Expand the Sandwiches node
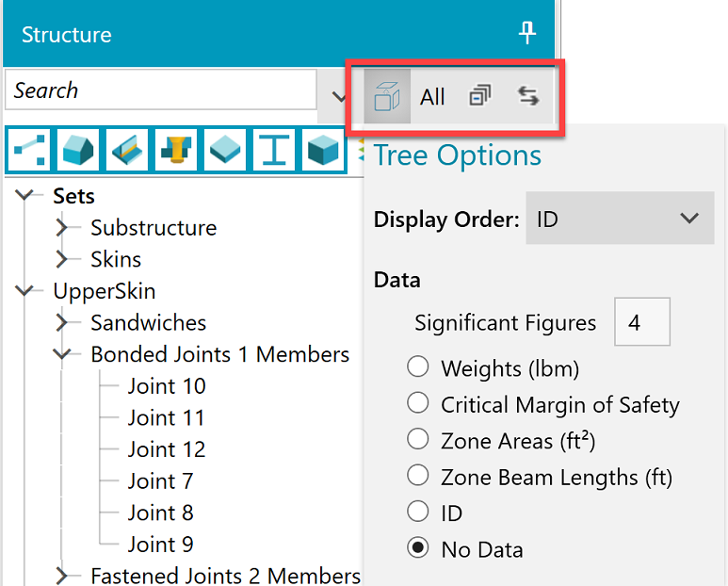This screenshot has width=728, height=586. pyautogui.click(x=61, y=322)
